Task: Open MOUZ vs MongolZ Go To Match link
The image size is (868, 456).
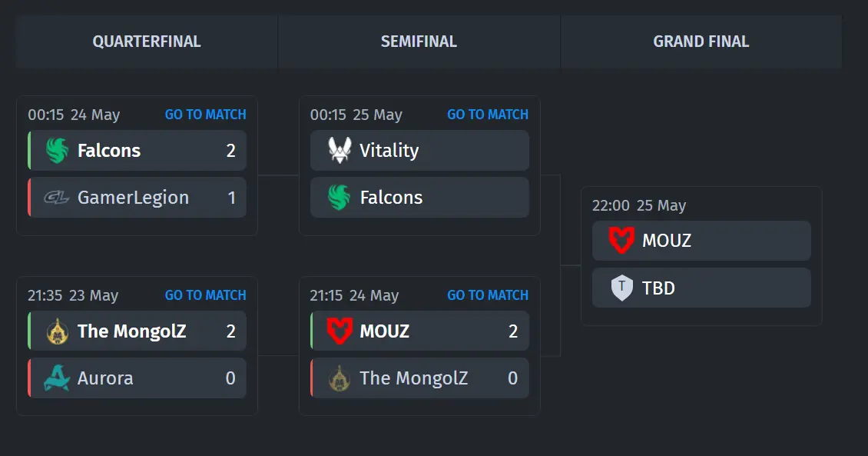Action: tap(488, 295)
